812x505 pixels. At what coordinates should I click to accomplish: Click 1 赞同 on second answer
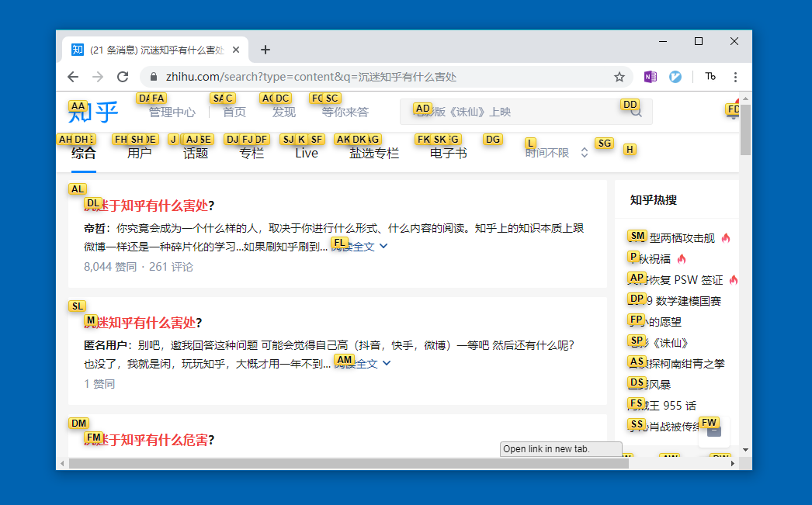pyautogui.click(x=99, y=384)
